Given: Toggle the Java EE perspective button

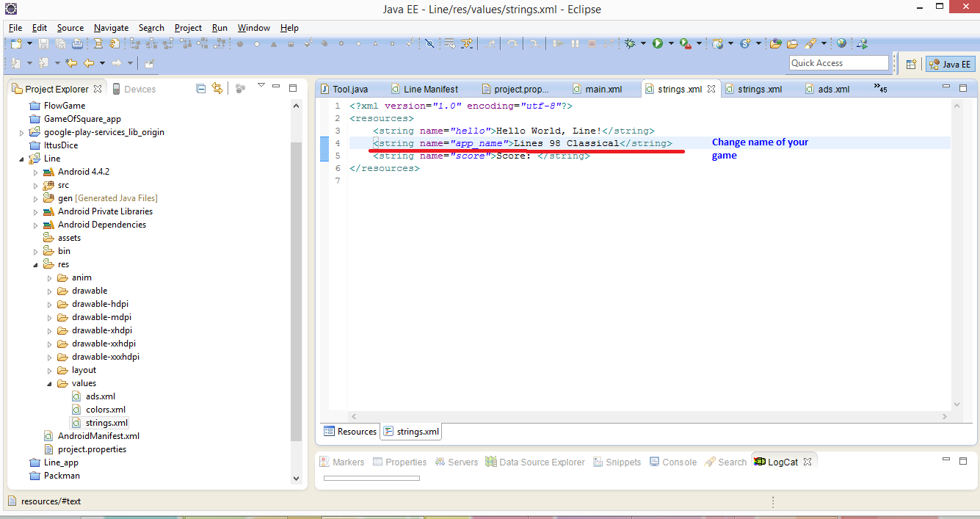Looking at the screenshot, I should tap(949, 64).
